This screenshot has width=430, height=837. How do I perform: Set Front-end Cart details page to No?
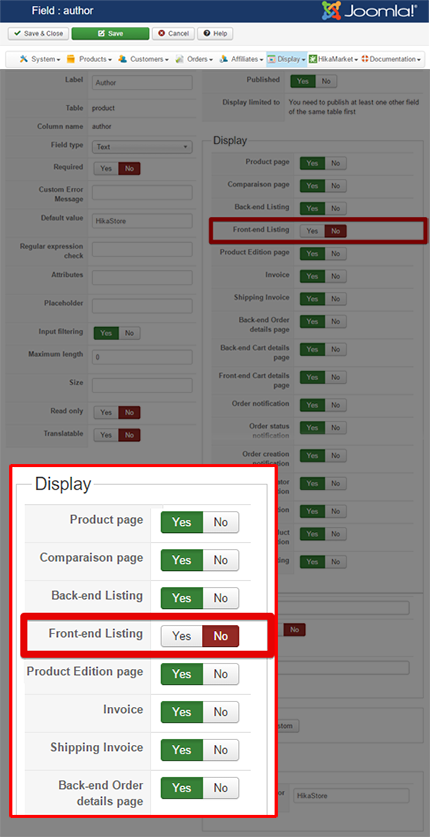[x=336, y=377]
